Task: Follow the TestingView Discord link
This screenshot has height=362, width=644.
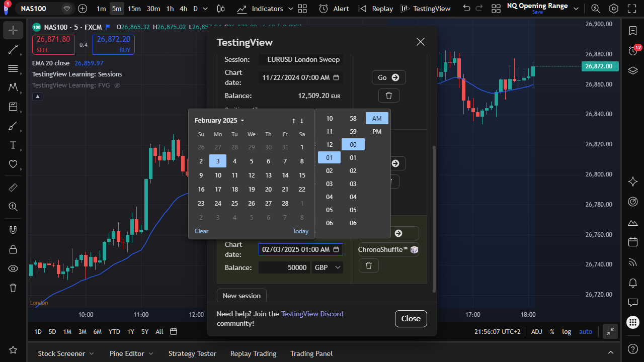Action: pyautogui.click(x=312, y=314)
